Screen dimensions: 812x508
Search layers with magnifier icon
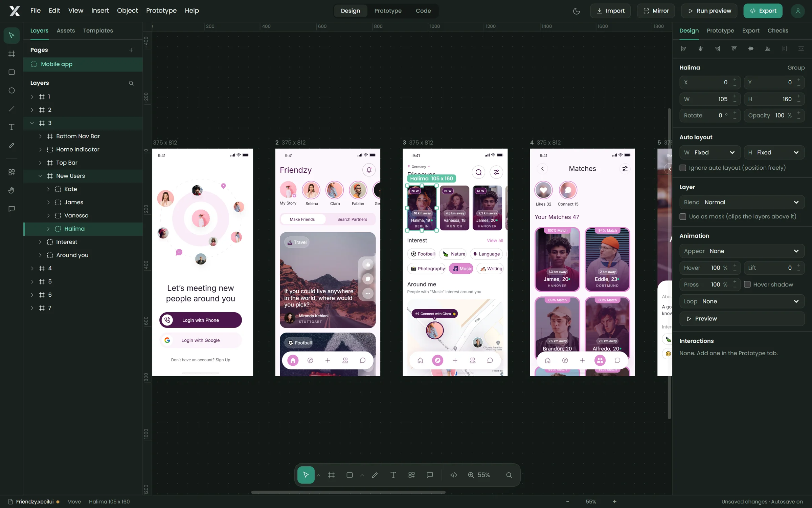click(131, 83)
